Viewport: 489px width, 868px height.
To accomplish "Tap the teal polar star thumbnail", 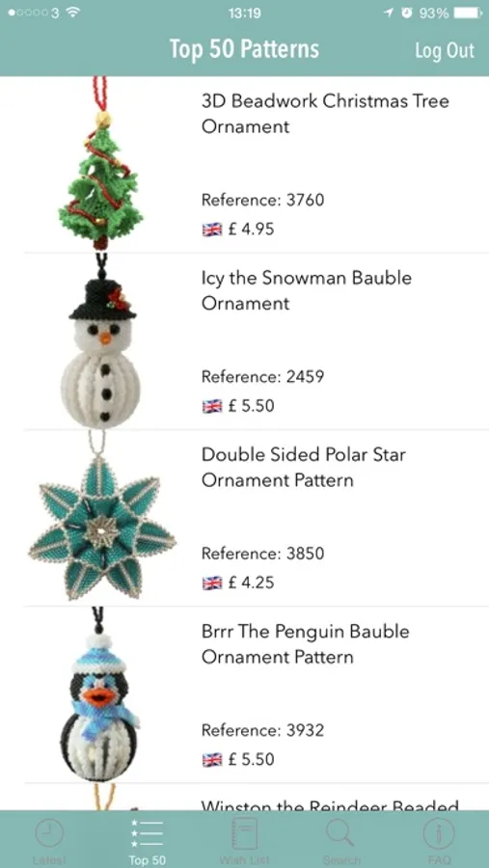I will (102, 518).
